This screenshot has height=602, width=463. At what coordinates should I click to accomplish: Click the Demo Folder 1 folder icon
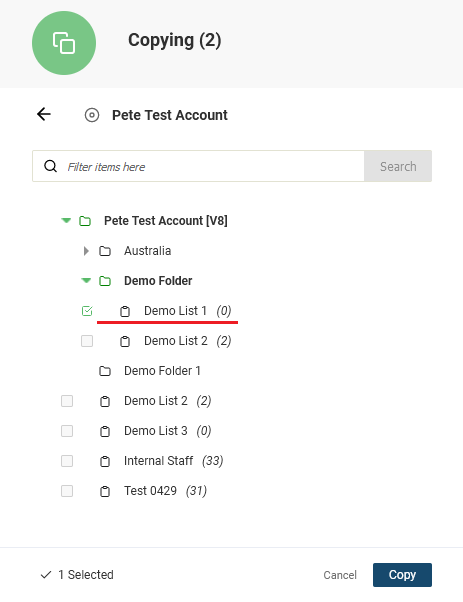(x=105, y=371)
